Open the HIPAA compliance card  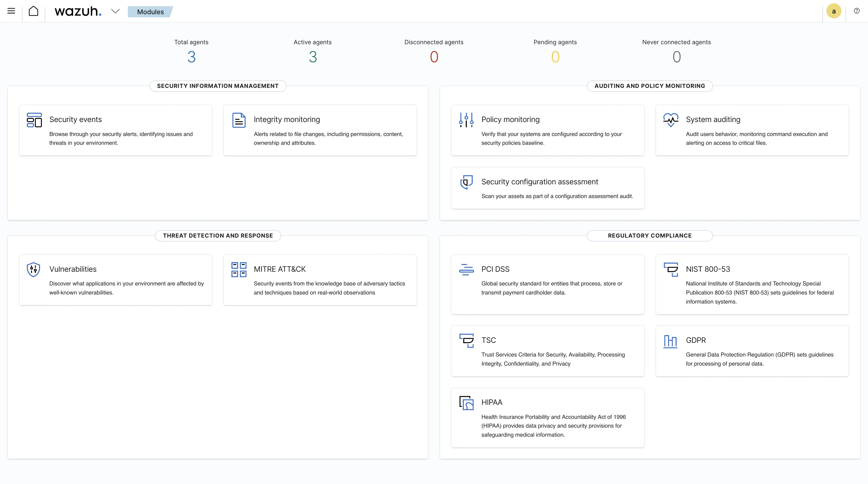point(492,402)
